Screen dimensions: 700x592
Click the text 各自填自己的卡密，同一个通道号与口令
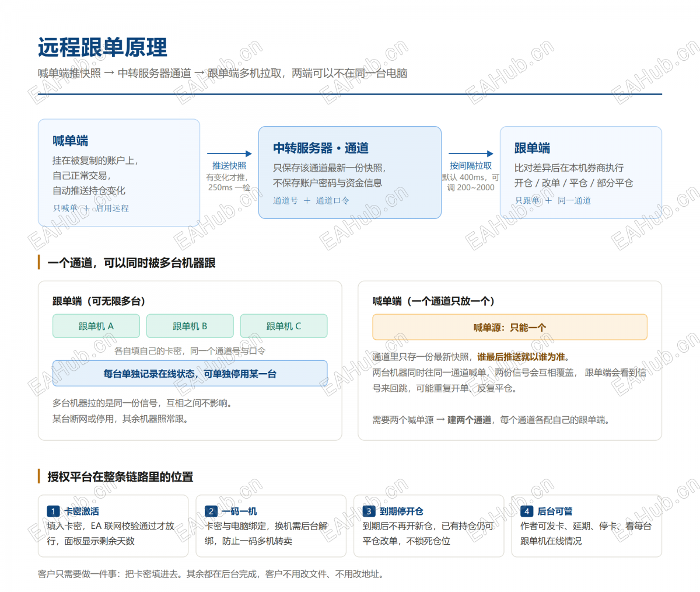click(190, 351)
